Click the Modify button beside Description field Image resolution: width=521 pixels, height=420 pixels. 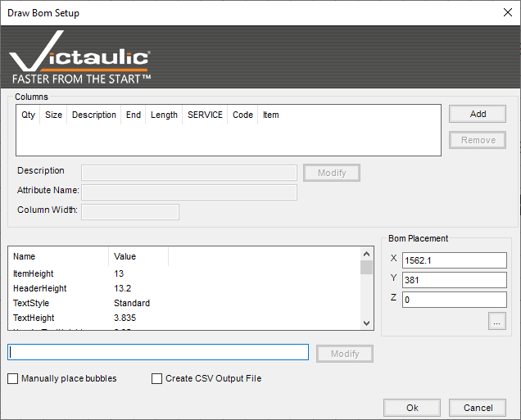[332, 173]
